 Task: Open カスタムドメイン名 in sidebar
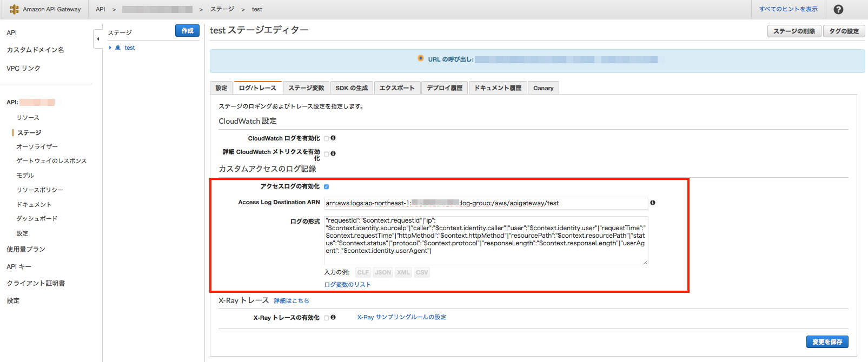35,50
